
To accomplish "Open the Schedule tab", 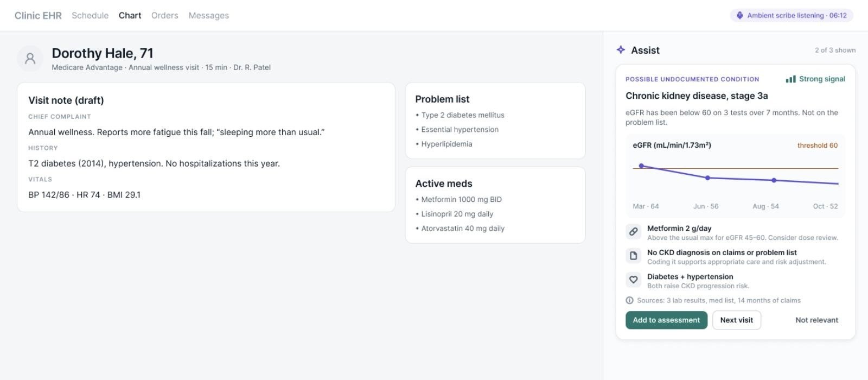I will point(90,15).
